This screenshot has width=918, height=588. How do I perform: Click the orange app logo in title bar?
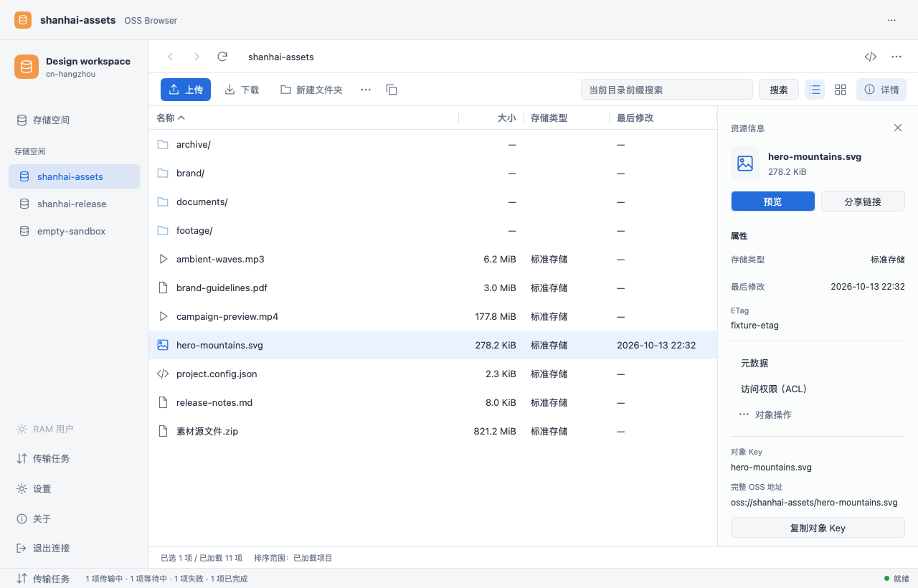[23, 20]
